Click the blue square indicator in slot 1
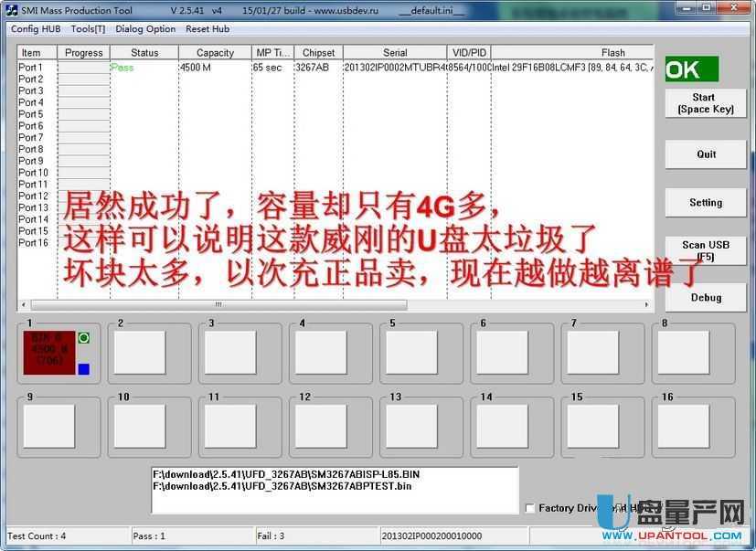 point(84,369)
